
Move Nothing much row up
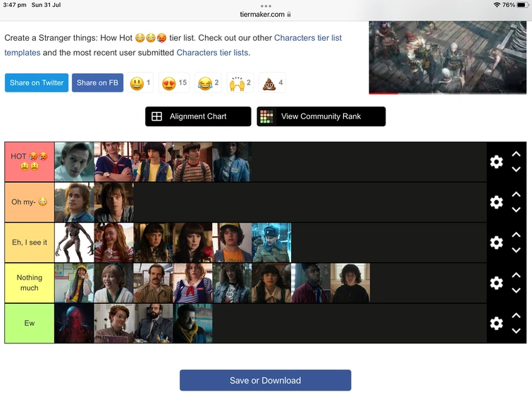(x=516, y=275)
